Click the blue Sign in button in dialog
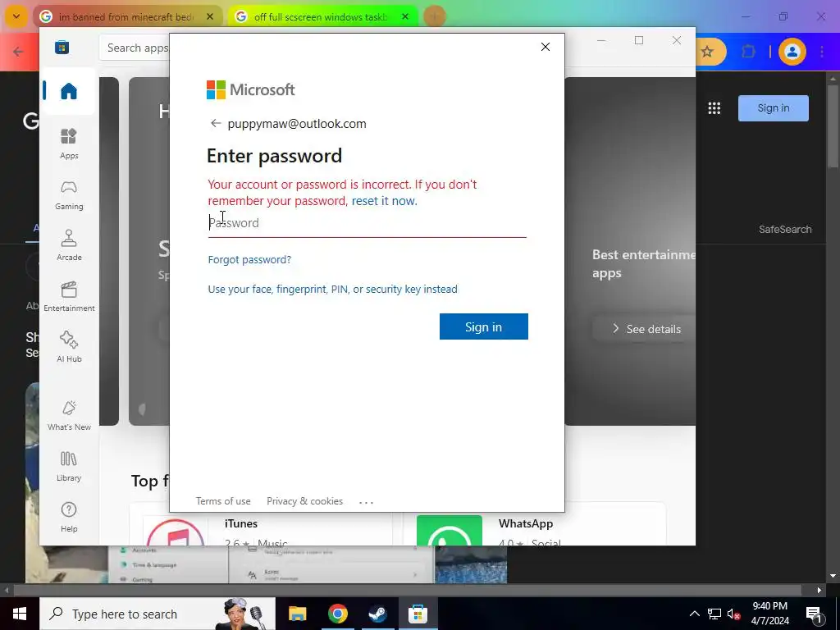Viewport: 840px width, 630px height. click(484, 326)
